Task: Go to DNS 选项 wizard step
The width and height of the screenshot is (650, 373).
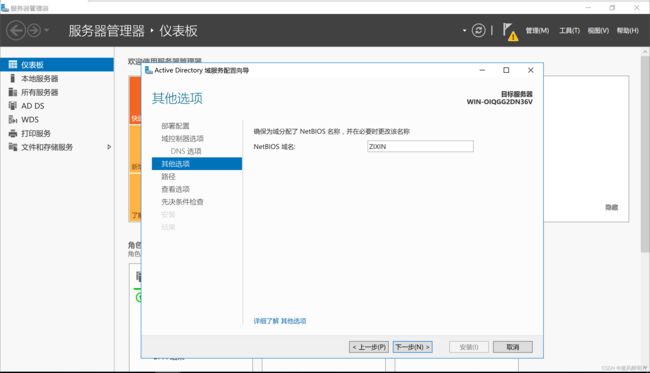Action: click(186, 151)
